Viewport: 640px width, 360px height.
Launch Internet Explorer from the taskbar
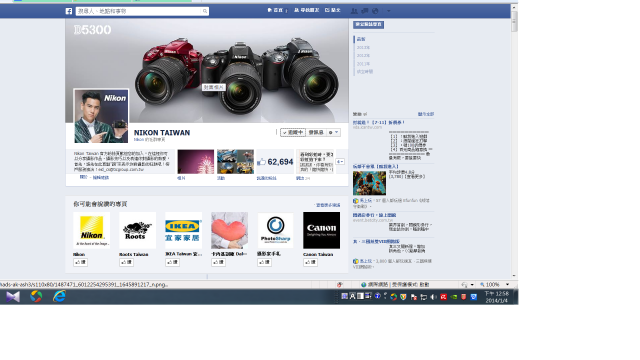coord(59,296)
